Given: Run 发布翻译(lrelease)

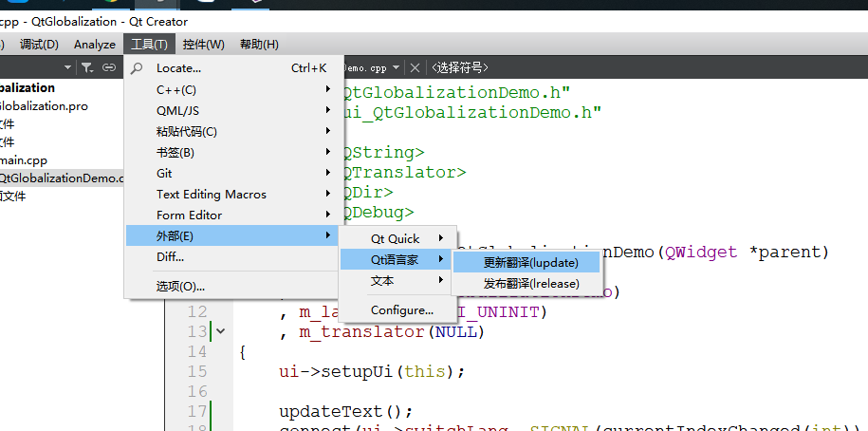Looking at the screenshot, I should coord(526,284).
